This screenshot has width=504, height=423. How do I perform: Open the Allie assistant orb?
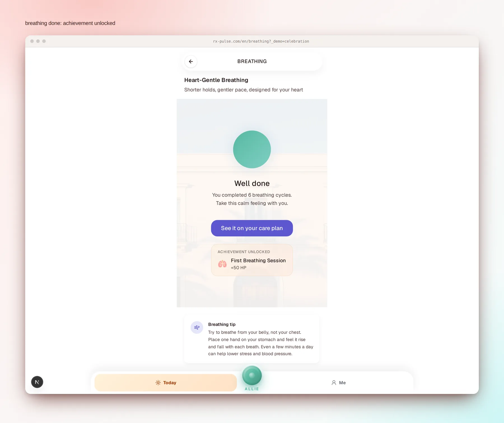coord(252,375)
